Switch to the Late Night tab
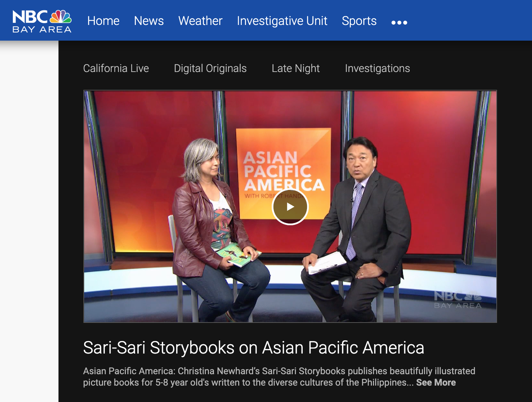Viewport: 532px width, 402px height. pos(296,68)
